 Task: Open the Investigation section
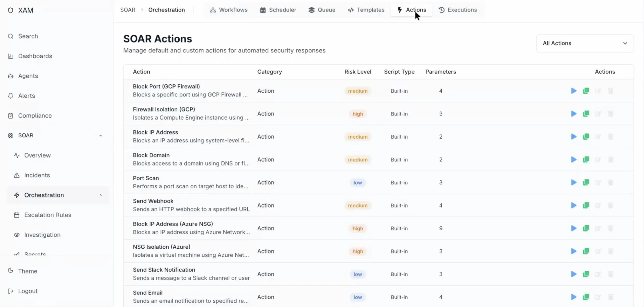click(x=42, y=235)
